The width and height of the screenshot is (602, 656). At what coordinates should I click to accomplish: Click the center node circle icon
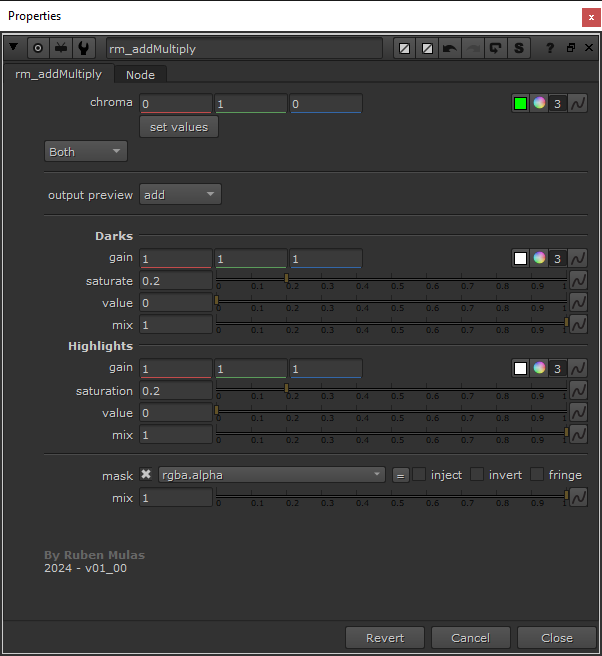39,48
